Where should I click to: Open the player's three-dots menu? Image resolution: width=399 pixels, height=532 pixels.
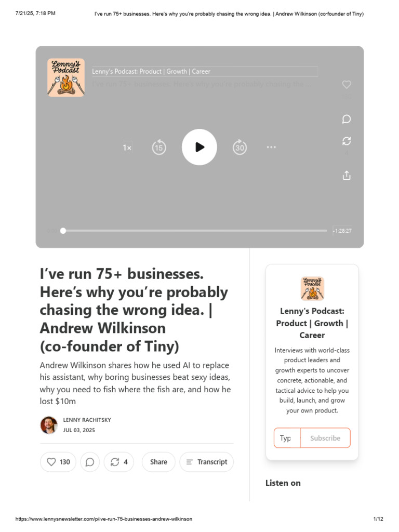(x=271, y=147)
